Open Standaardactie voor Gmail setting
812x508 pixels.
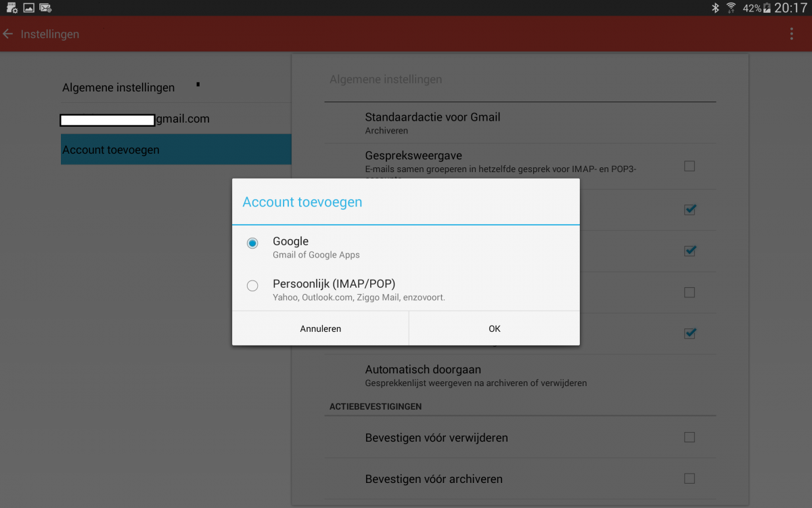[520, 123]
